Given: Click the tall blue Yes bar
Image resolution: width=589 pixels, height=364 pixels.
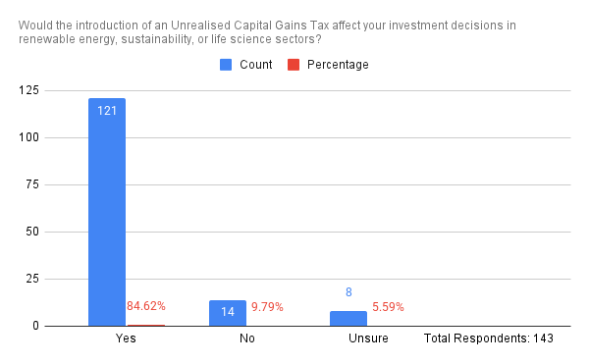Looking at the screenshot, I should [107, 212].
